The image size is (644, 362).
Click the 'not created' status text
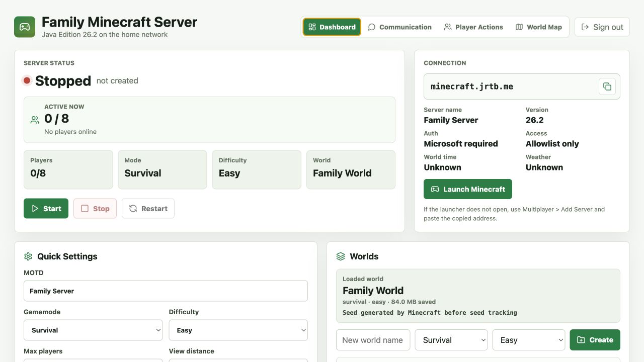point(117,80)
